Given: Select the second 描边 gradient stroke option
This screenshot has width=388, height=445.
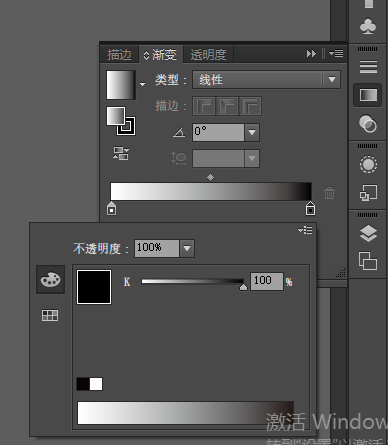Looking at the screenshot, I should tap(227, 106).
